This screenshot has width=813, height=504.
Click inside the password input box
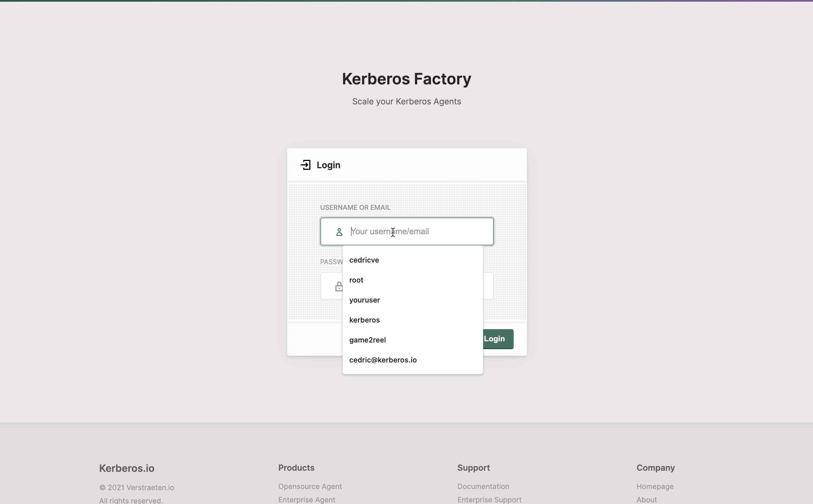(x=417, y=286)
